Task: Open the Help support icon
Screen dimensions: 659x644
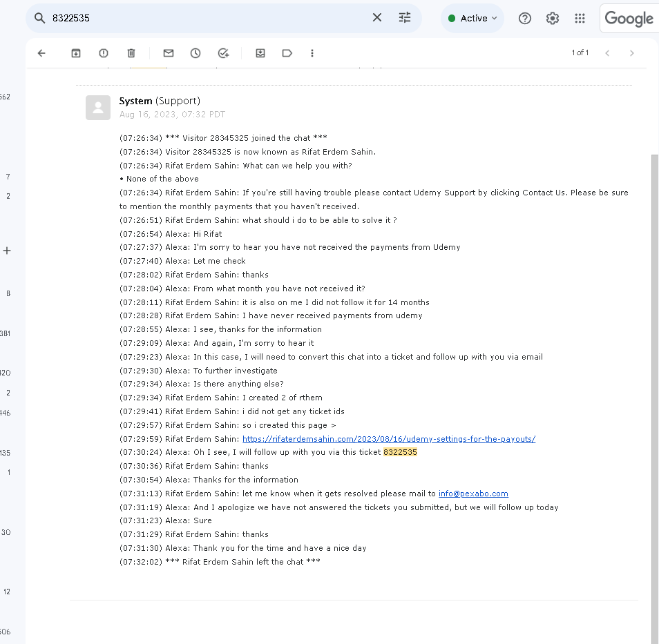Action: pyautogui.click(x=524, y=18)
